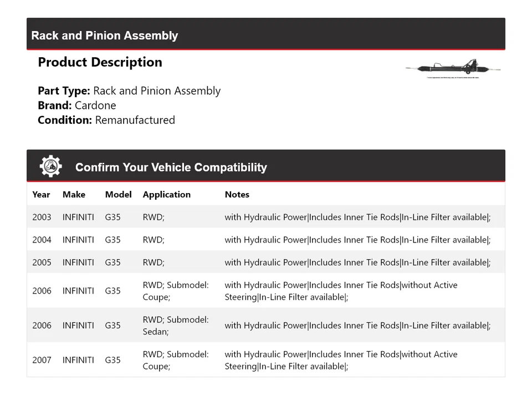Click the gear compatibility icon
Viewport: 532px width, 395px height.
point(50,166)
